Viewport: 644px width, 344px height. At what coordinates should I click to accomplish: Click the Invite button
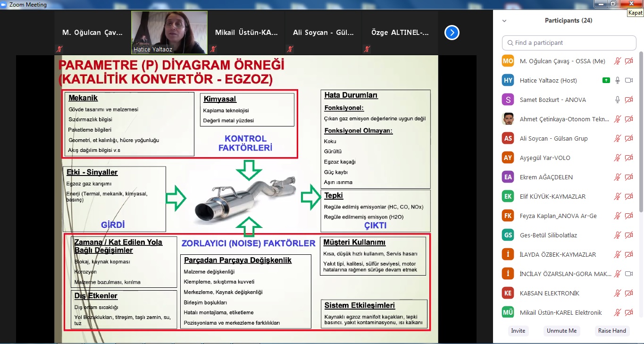click(518, 331)
